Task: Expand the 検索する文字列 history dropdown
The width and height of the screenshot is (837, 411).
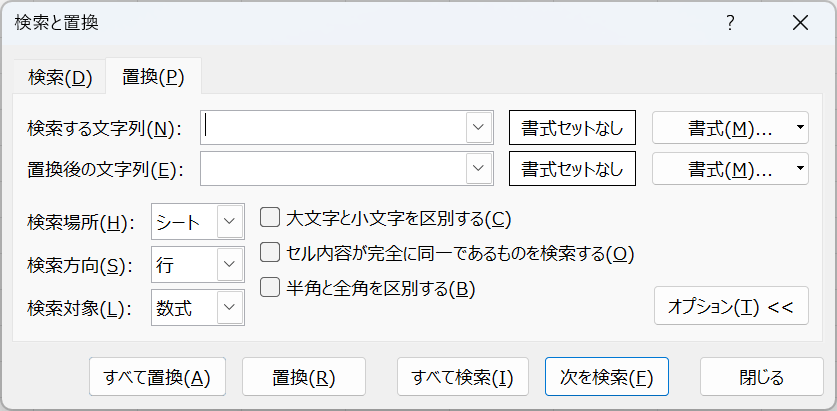Action: coord(478,127)
